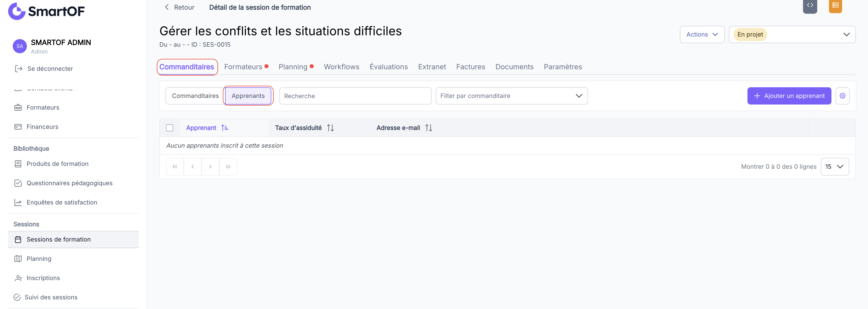This screenshot has width=868, height=309.
Task: Open Sessions de formation page
Action: pos(73,239)
